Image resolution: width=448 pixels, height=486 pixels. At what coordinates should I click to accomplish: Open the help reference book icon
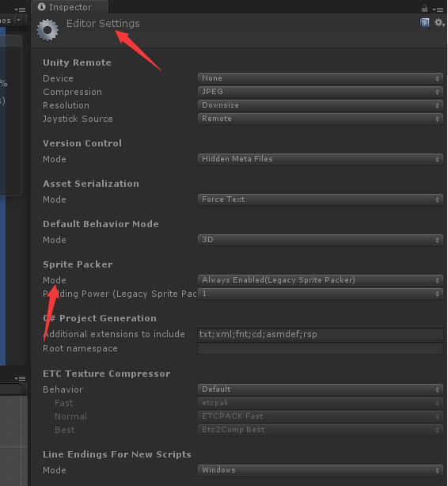(424, 23)
